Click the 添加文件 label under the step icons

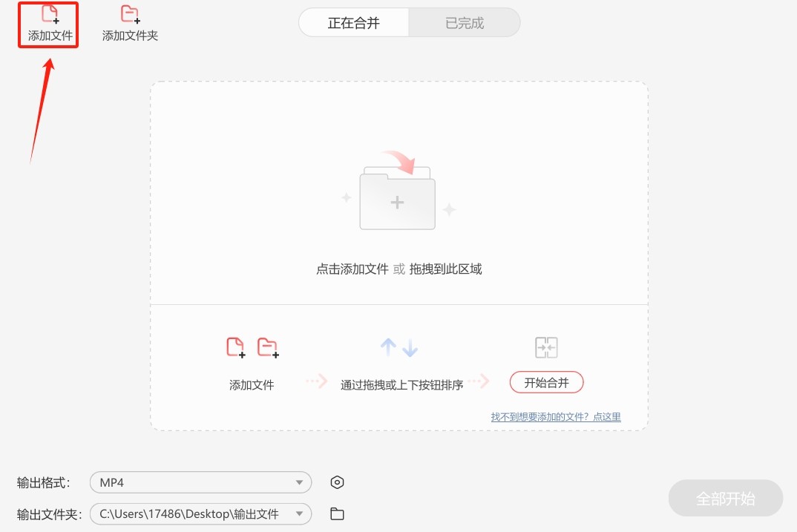click(252, 385)
